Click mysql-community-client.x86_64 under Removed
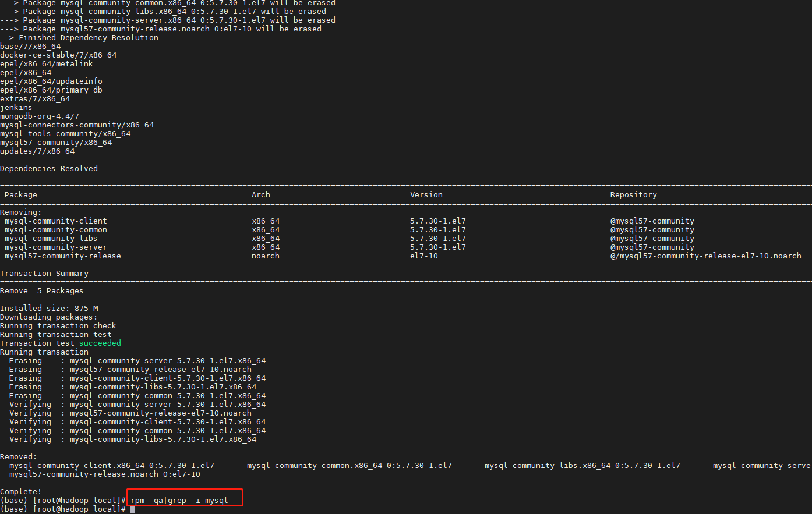 tap(112, 465)
